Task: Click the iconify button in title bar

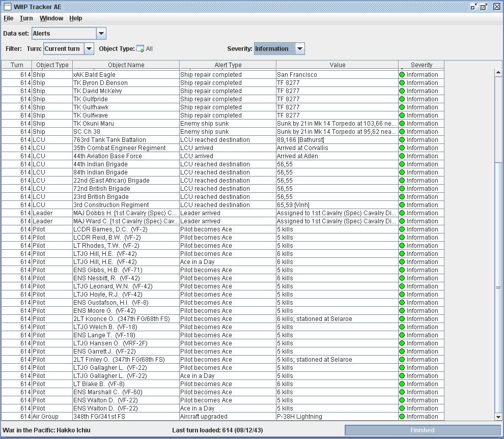Action: click(474, 7)
